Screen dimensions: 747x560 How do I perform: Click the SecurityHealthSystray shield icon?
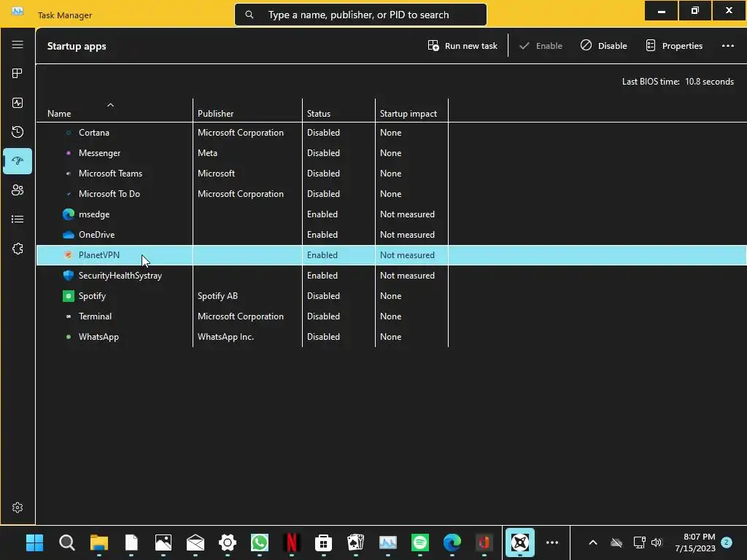(69, 275)
